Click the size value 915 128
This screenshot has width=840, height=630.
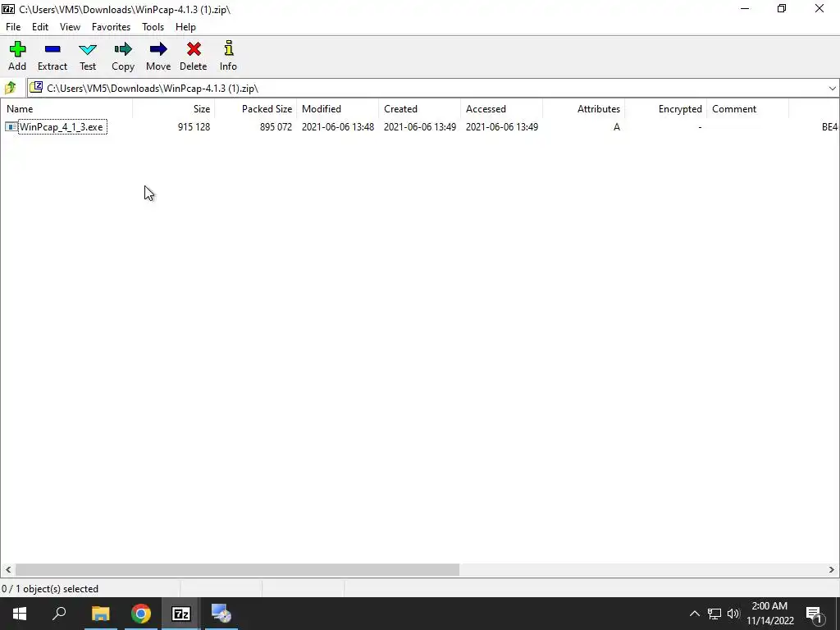tap(194, 127)
